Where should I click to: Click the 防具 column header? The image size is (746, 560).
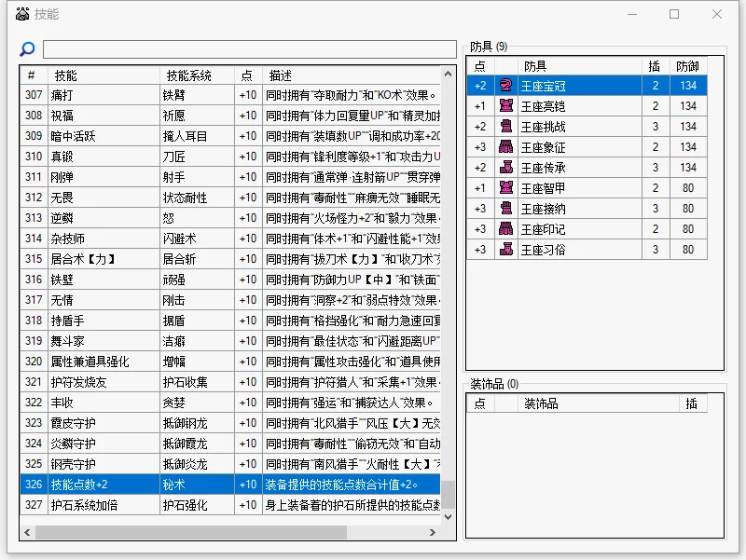(579, 66)
